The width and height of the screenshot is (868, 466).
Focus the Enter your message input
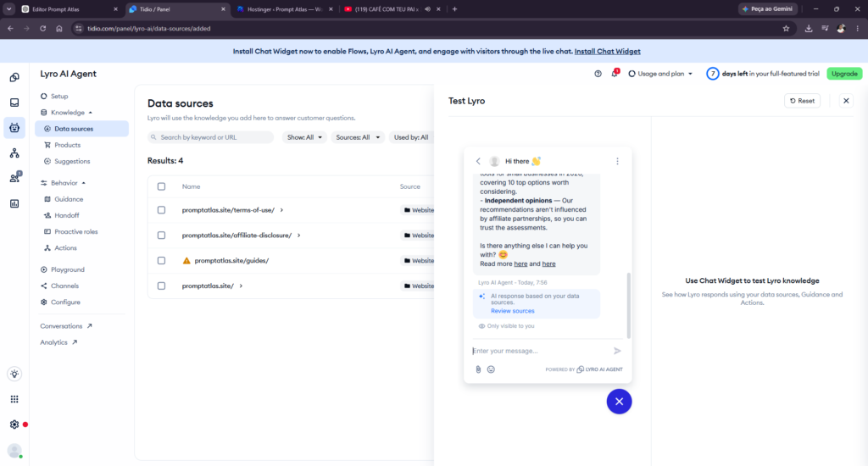[x=540, y=351]
